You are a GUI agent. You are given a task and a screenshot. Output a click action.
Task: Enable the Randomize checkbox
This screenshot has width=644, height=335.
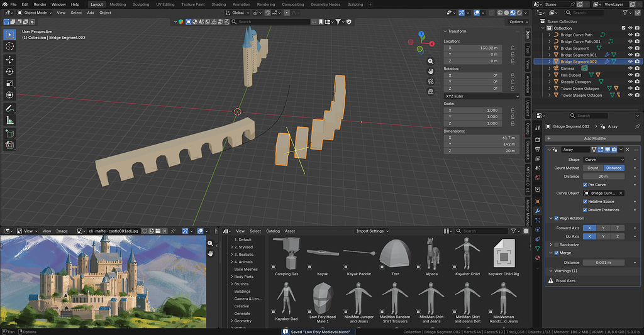[557, 244]
